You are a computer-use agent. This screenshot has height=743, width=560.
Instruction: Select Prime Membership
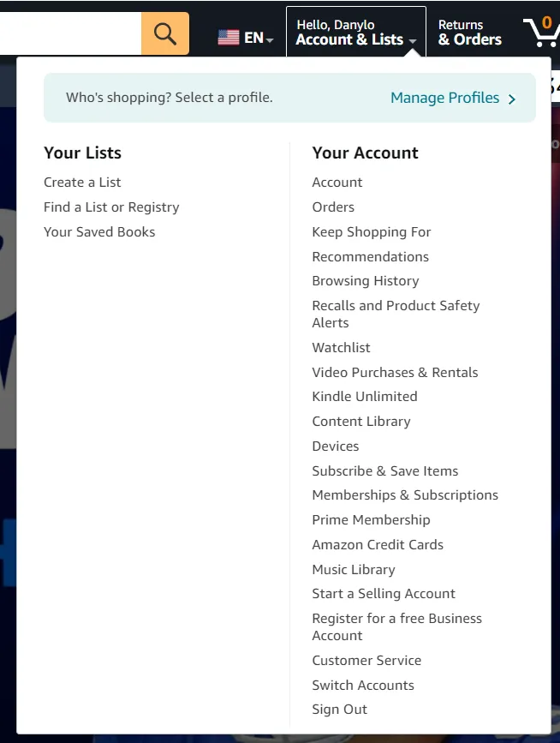tap(371, 520)
